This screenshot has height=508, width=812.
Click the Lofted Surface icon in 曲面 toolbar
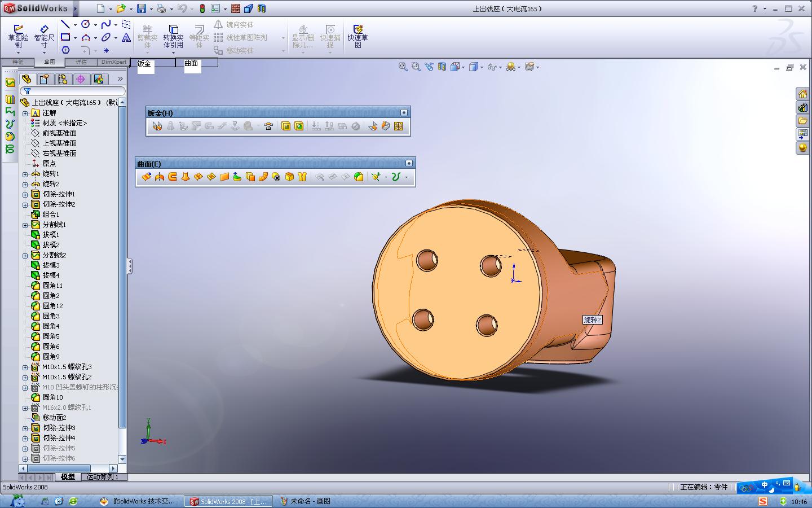point(186,177)
